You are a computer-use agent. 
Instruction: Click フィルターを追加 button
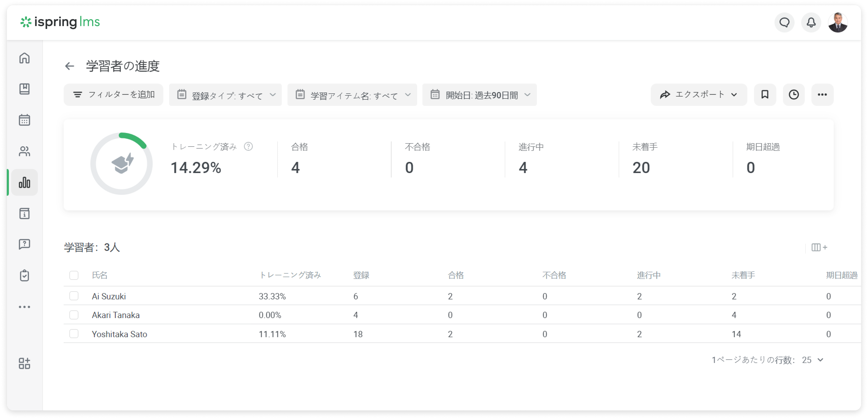[114, 95]
